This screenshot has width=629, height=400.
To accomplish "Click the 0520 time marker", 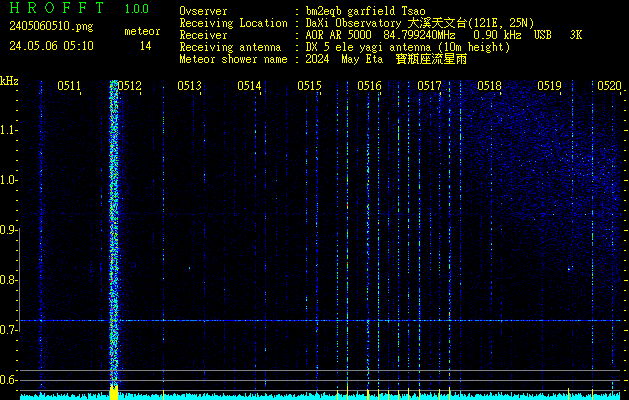I will click(609, 87).
